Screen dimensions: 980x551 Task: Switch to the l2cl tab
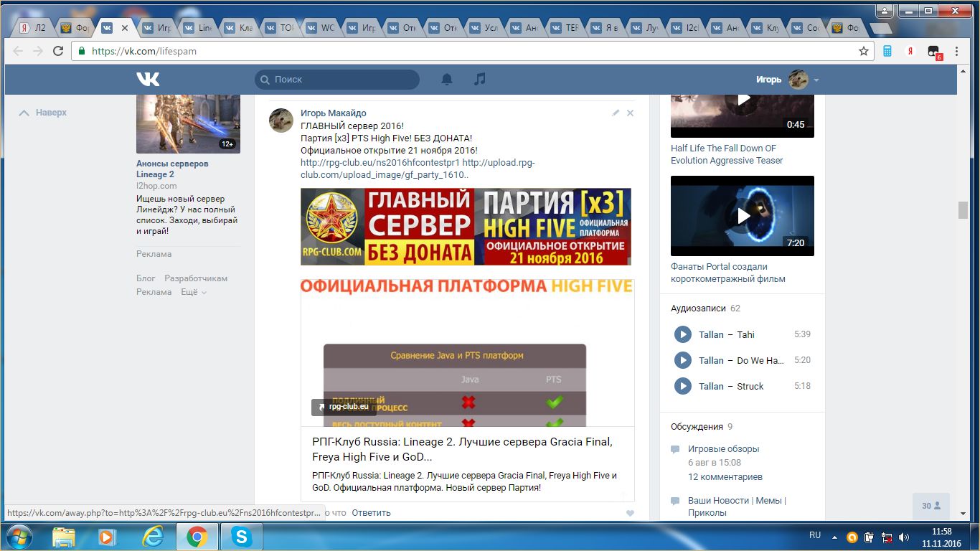[687, 28]
